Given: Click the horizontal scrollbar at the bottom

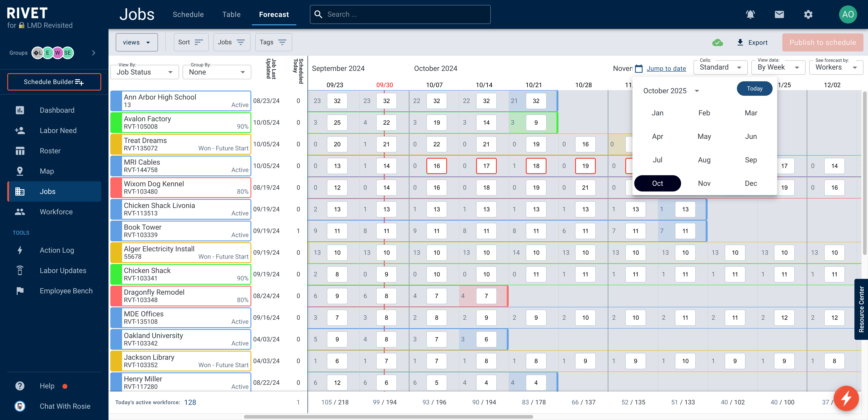Looking at the screenshot, I should 388,417.
